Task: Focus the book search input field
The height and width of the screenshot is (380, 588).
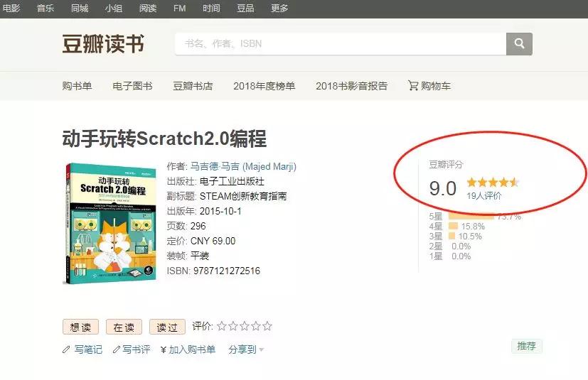Action: [341, 44]
